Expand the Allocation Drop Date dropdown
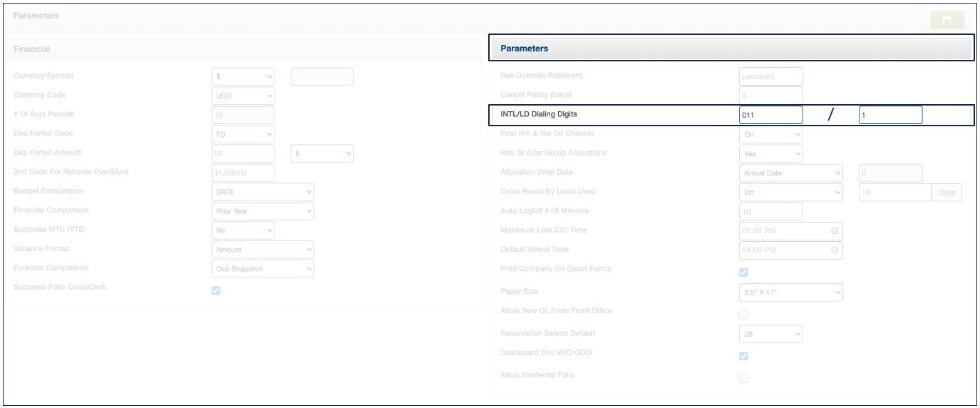The image size is (980, 408). click(x=791, y=173)
